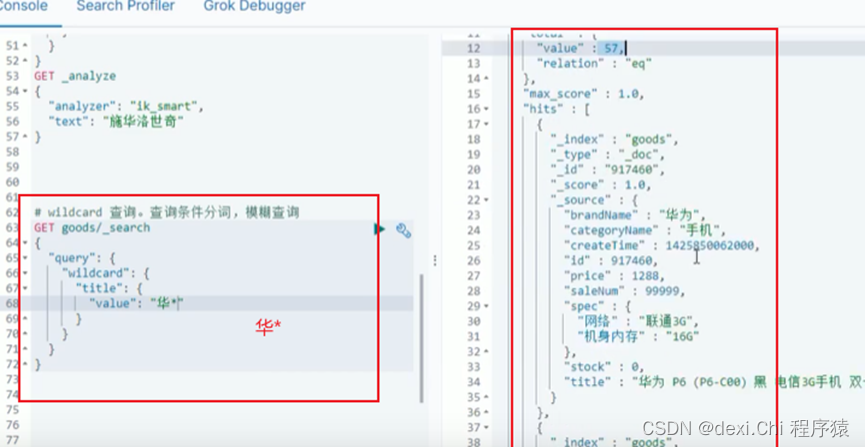The width and height of the screenshot is (865, 447).
Task: Click the "text": "施华洛世奇" line
Action: pos(116,121)
